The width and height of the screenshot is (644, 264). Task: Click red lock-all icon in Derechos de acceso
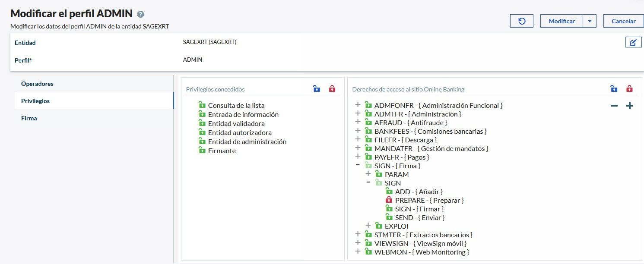pyautogui.click(x=629, y=89)
